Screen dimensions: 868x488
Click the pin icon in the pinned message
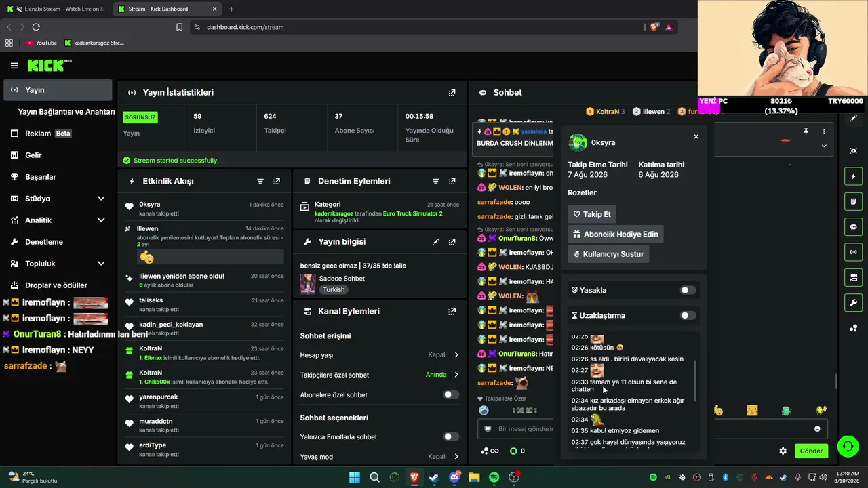click(806, 131)
